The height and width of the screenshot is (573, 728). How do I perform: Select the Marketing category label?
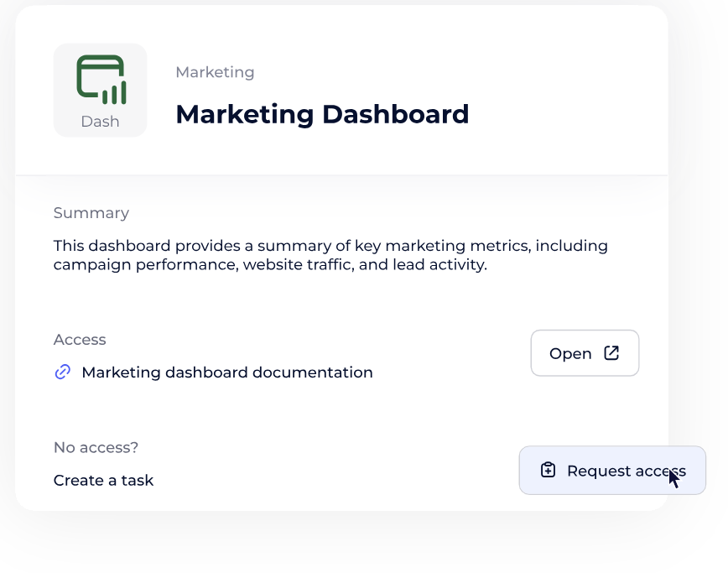pyautogui.click(x=215, y=72)
